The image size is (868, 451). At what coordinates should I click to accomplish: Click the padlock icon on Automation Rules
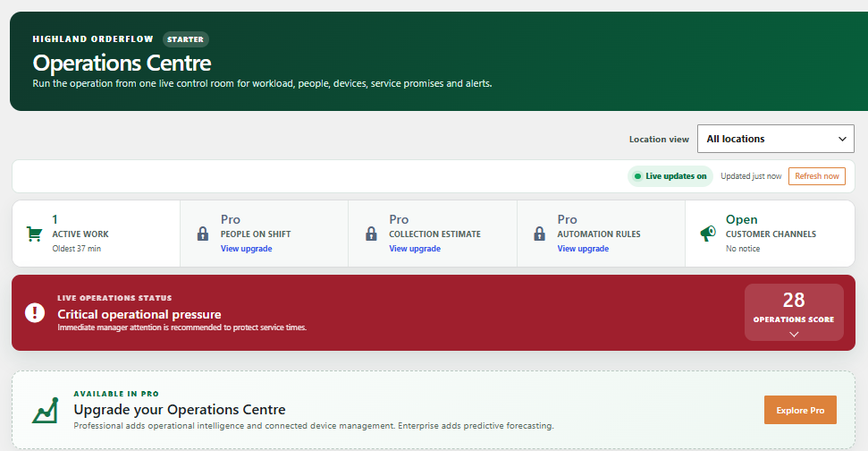[x=539, y=234]
